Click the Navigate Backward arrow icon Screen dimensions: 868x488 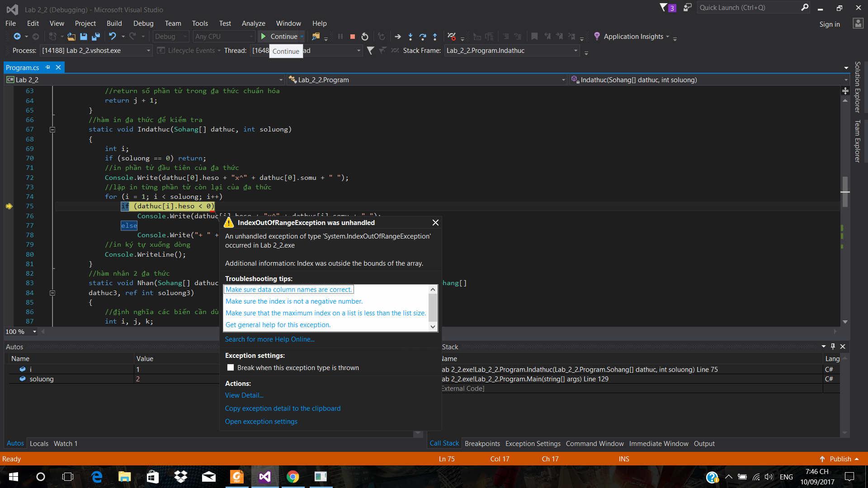[17, 37]
